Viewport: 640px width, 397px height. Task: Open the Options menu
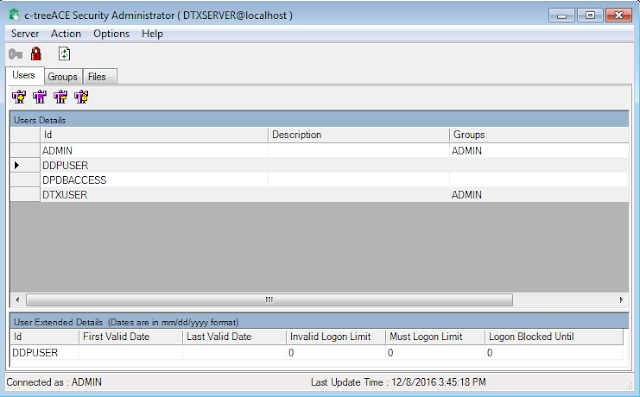click(111, 33)
